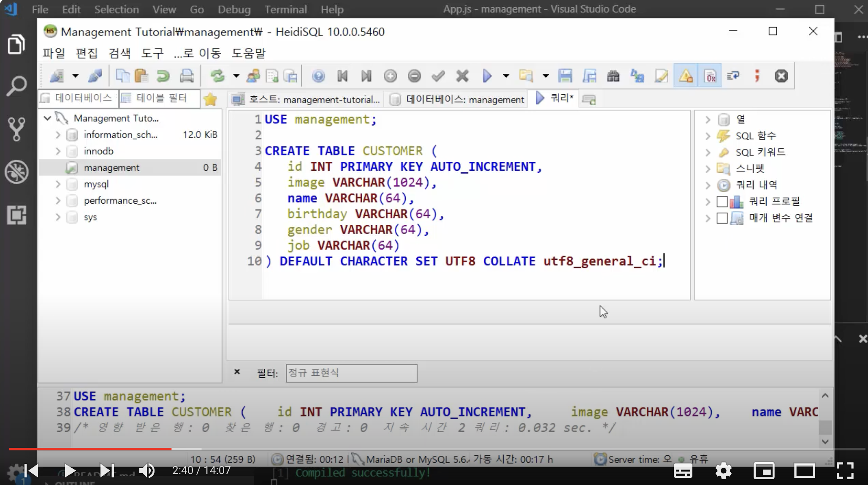Open VS Code Search in activity bar
Image resolution: width=868 pixels, height=485 pixels.
tap(17, 86)
